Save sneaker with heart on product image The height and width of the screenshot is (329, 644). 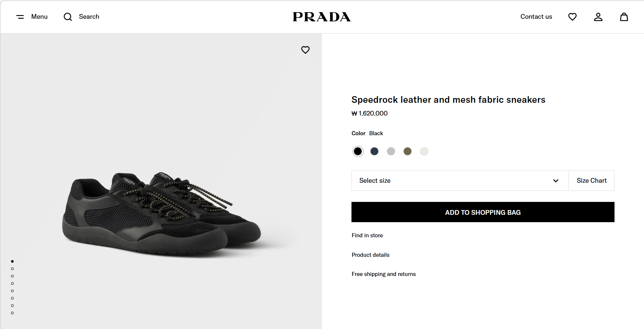pyautogui.click(x=305, y=50)
